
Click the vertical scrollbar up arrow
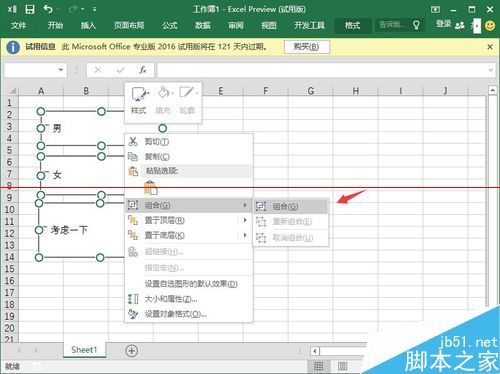(x=493, y=90)
